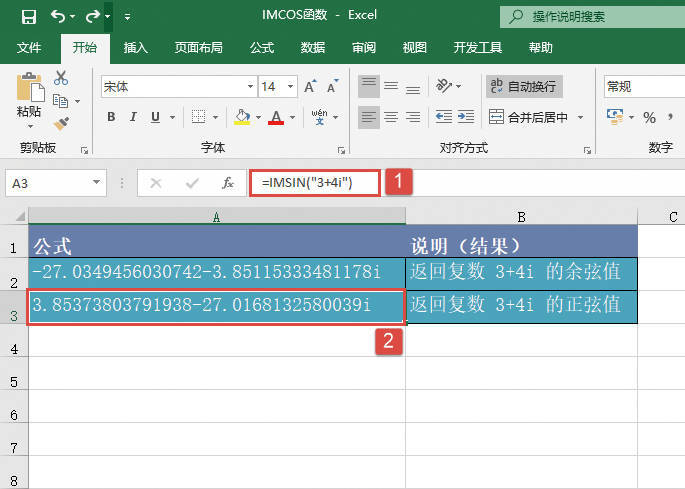
Task: Toggle Bold formatting
Action: click(x=111, y=117)
